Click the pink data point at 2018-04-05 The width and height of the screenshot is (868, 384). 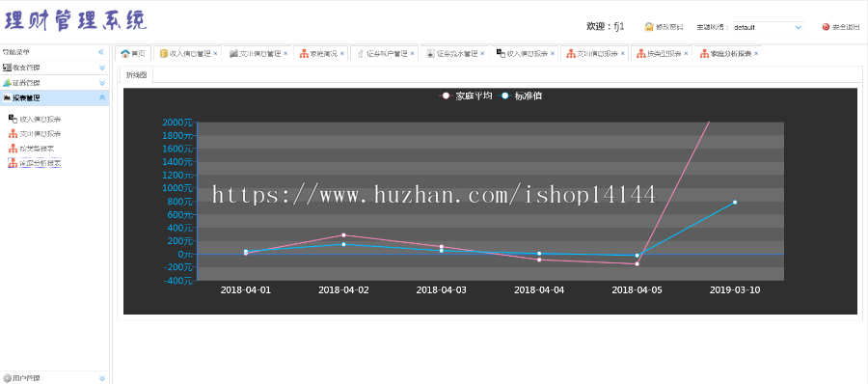coord(637,263)
